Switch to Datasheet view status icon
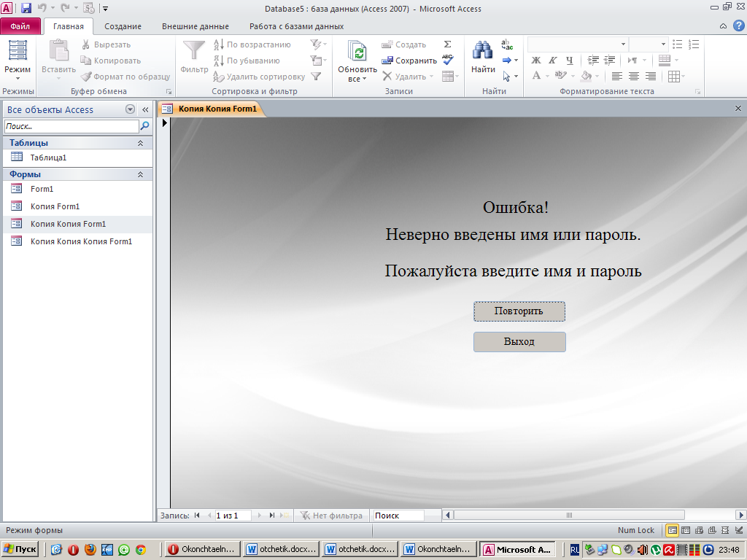 [686, 530]
